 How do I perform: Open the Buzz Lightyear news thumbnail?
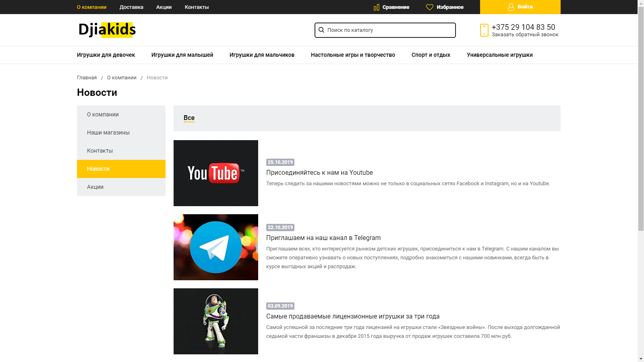[216, 321]
